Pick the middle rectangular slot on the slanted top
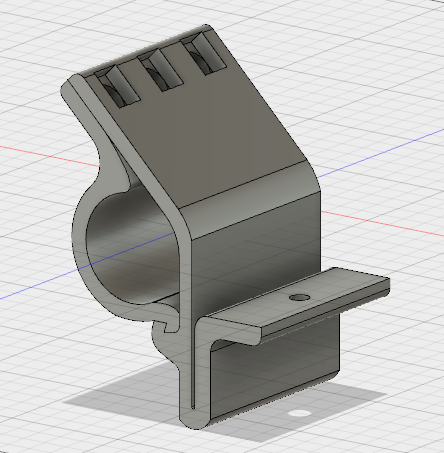 tap(161, 70)
